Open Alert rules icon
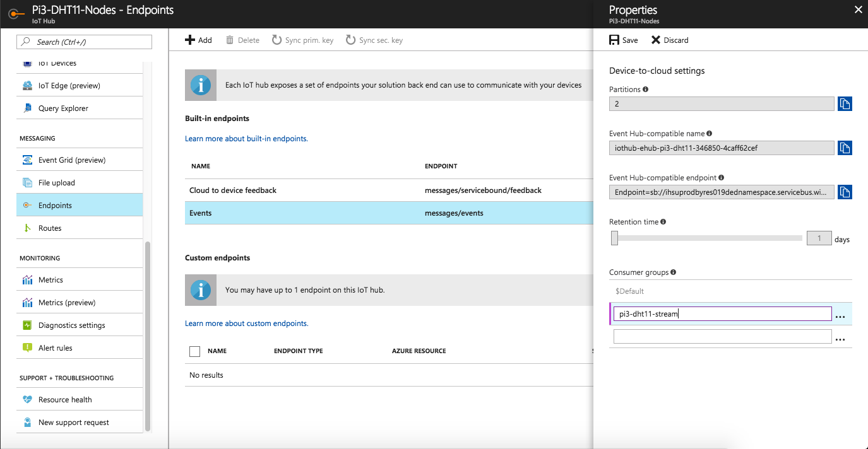Viewport: 868px width, 449px height. coord(27,348)
